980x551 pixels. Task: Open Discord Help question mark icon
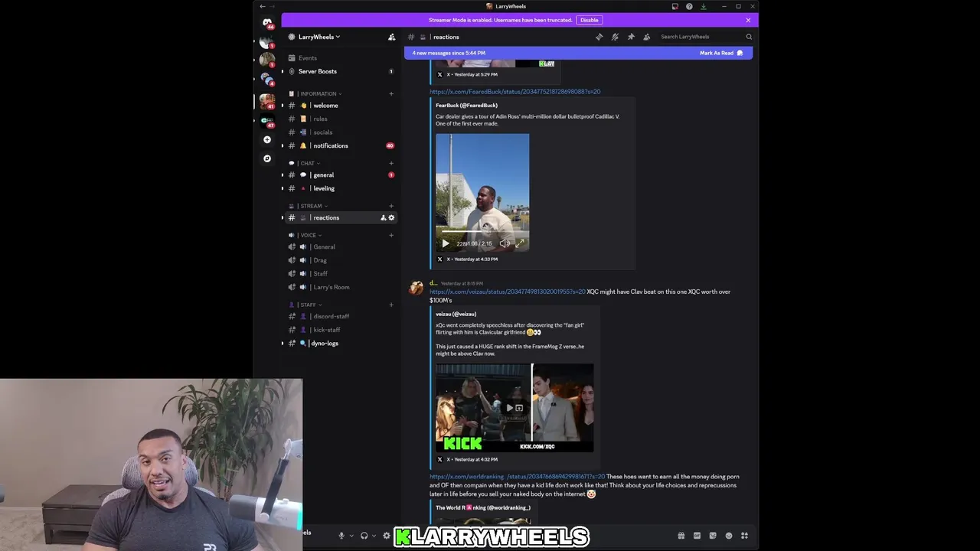(x=689, y=6)
